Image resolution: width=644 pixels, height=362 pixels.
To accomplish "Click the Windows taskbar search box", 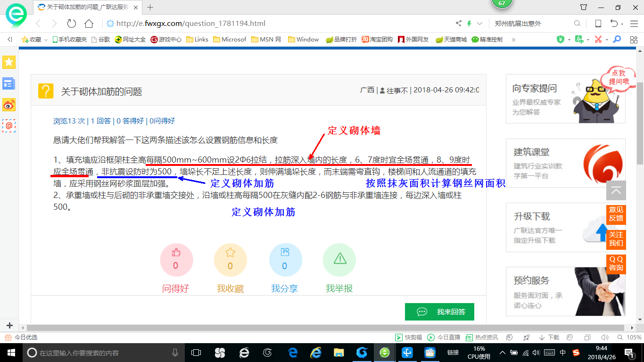I will tap(102, 353).
